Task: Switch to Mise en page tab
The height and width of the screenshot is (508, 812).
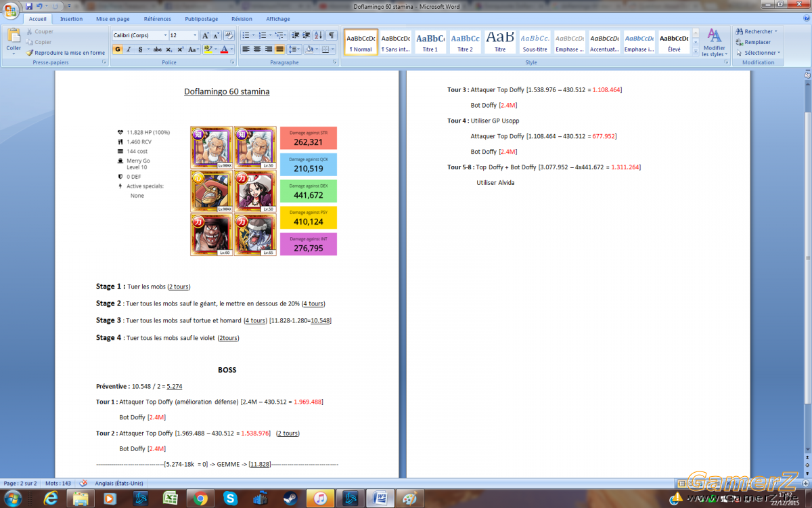Action: click(113, 19)
